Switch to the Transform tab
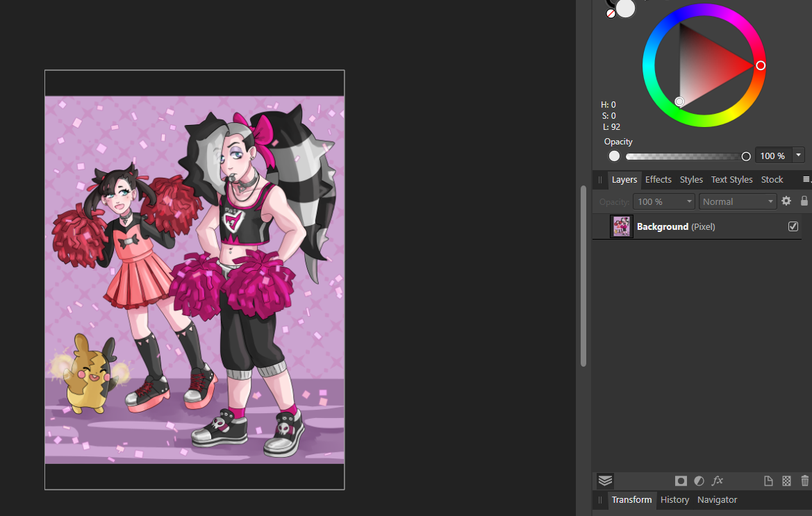The width and height of the screenshot is (812, 516). pyautogui.click(x=632, y=500)
